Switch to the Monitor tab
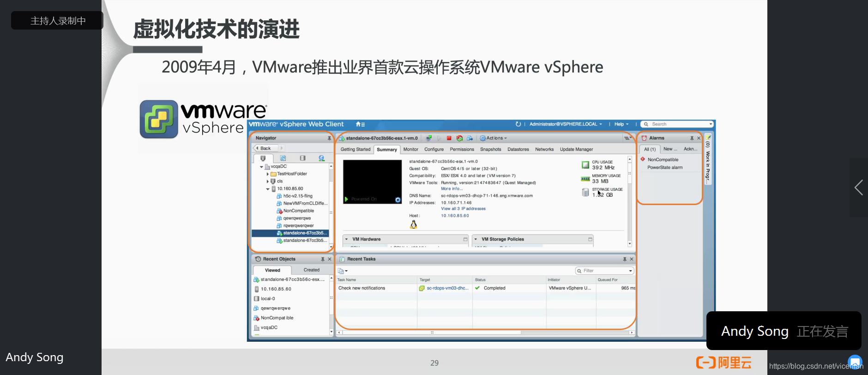This screenshot has width=868, height=375. tap(410, 149)
